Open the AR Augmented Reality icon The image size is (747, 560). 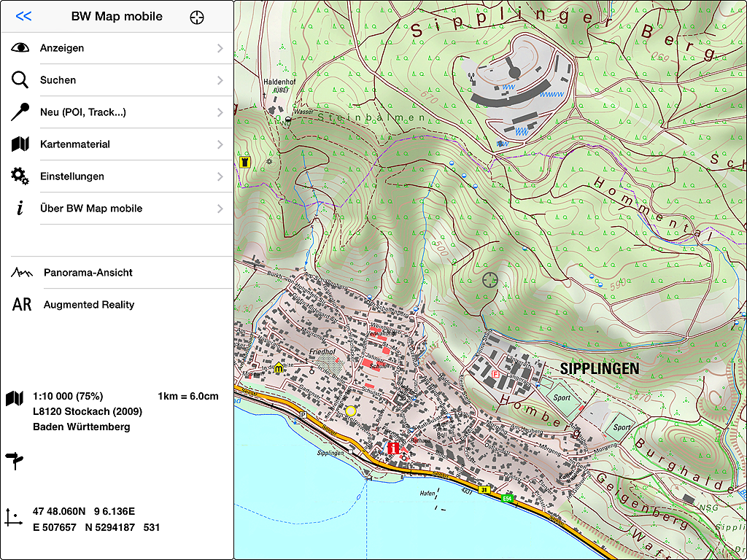coord(20,305)
